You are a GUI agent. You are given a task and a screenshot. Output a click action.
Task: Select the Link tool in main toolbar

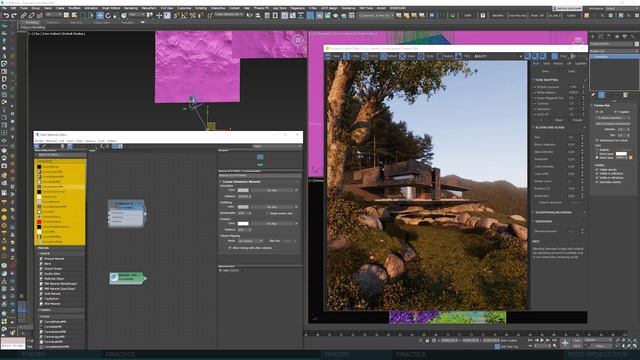(24, 16)
